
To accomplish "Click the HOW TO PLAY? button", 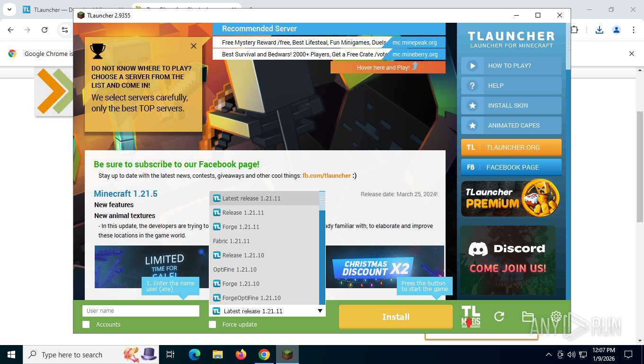I will tap(511, 66).
